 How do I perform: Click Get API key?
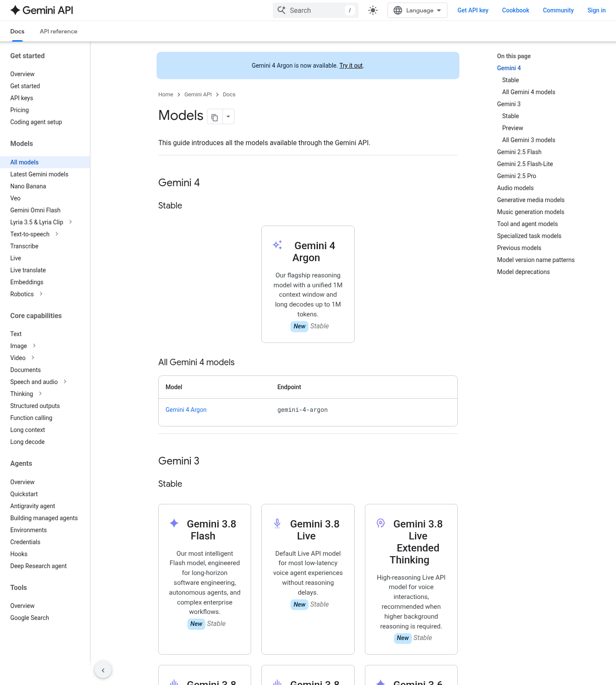(473, 10)
